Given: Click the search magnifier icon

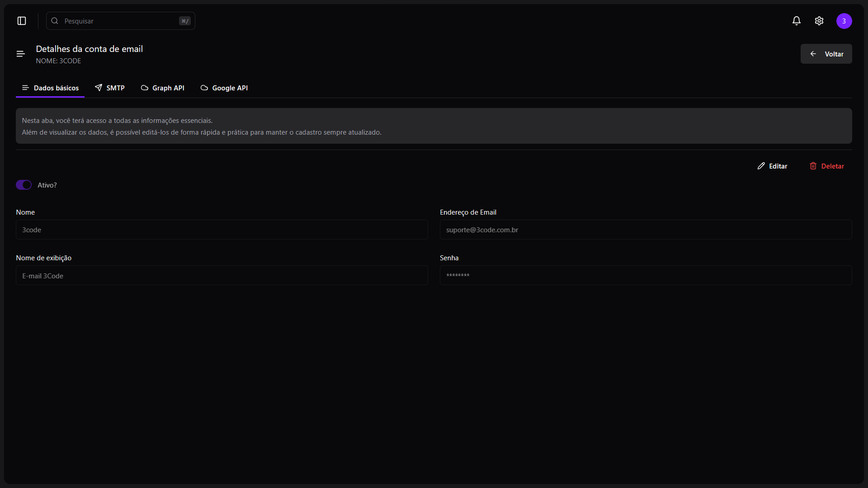Looking at the screenshot, I should (55, 21).
